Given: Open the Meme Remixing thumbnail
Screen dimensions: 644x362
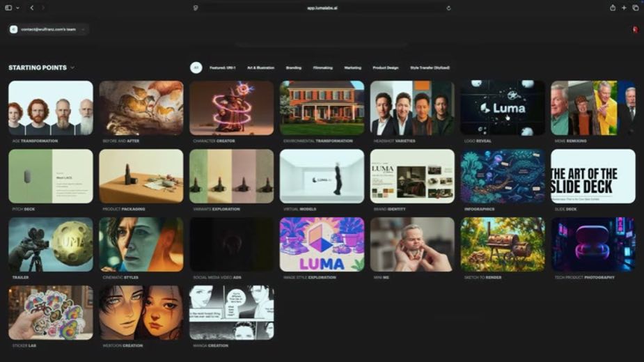Looking at the screenshot, I should coord(593,108).
